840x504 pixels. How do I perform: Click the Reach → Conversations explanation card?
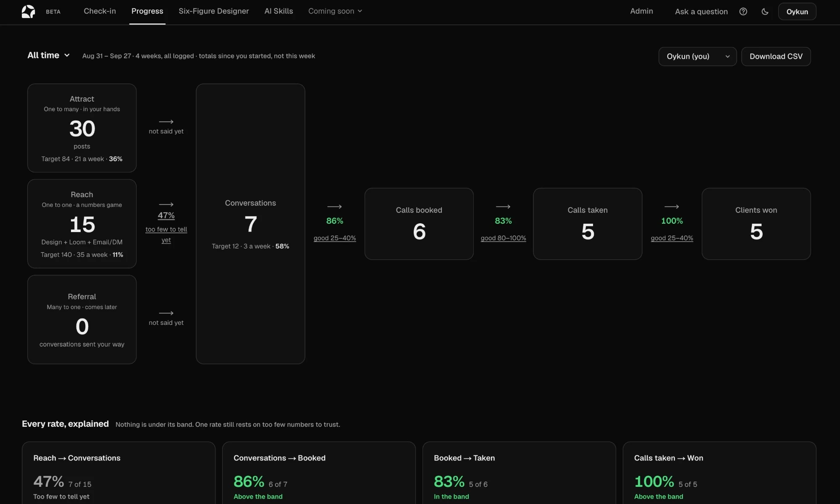click(x=118, y=473)
